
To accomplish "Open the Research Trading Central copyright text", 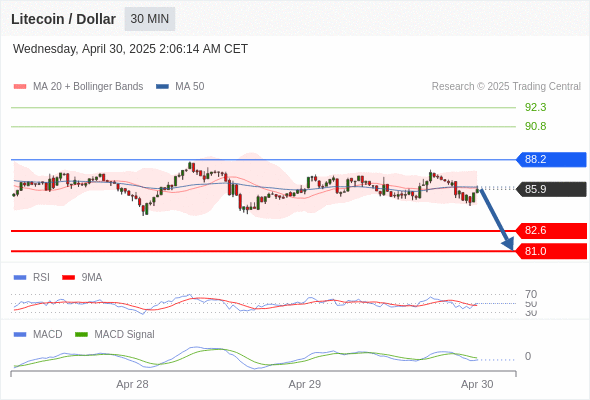I will click(506, 87).
